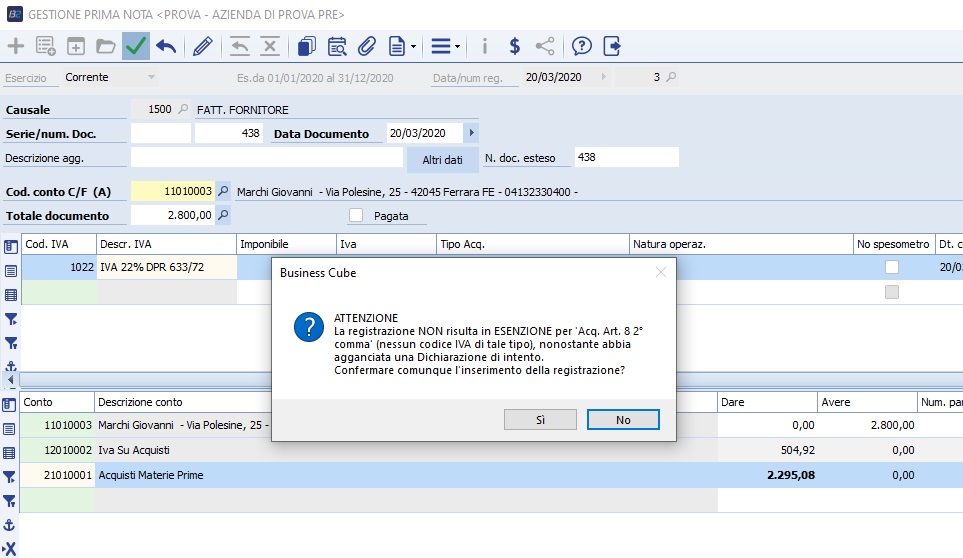Click the num. Doc. field 438

[x=228, y=133]
